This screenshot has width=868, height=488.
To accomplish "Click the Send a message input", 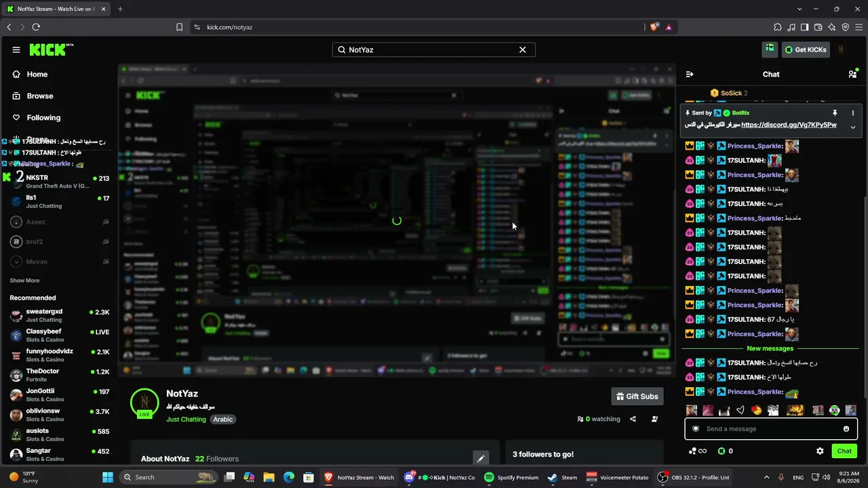I will [771, 429].
